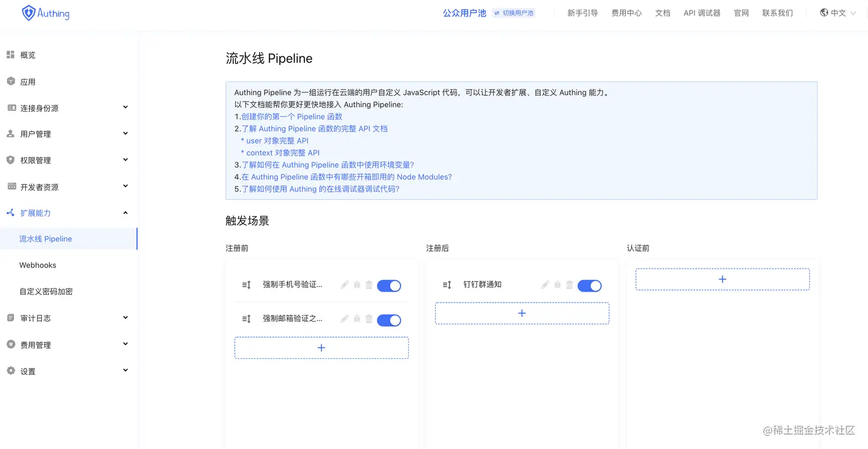Image resolution: width=868 pixels, height=449 pixels.
Task: Debug the 强制手机号验证 pipeline via bug icon
Action: [x=356, y=284]
